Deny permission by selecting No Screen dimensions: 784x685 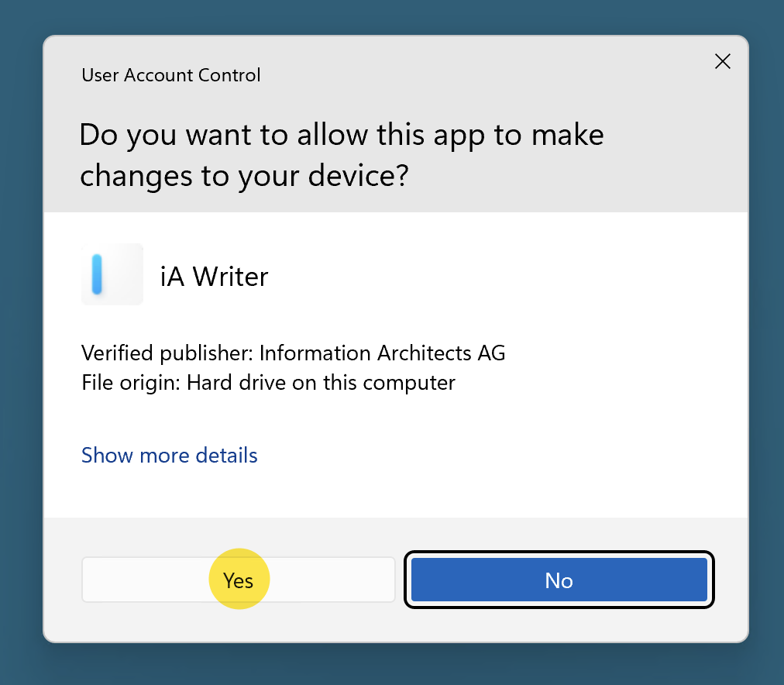pos(559,580)
